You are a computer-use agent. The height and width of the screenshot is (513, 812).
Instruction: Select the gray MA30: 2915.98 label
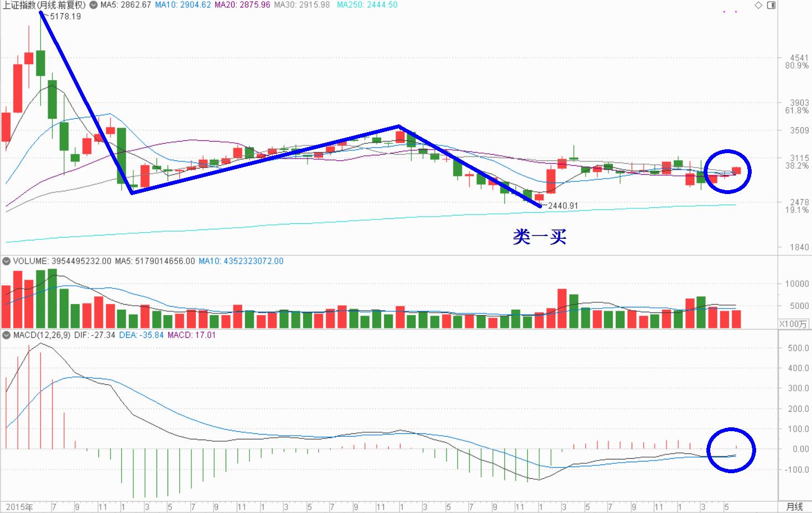click(301, 5)
